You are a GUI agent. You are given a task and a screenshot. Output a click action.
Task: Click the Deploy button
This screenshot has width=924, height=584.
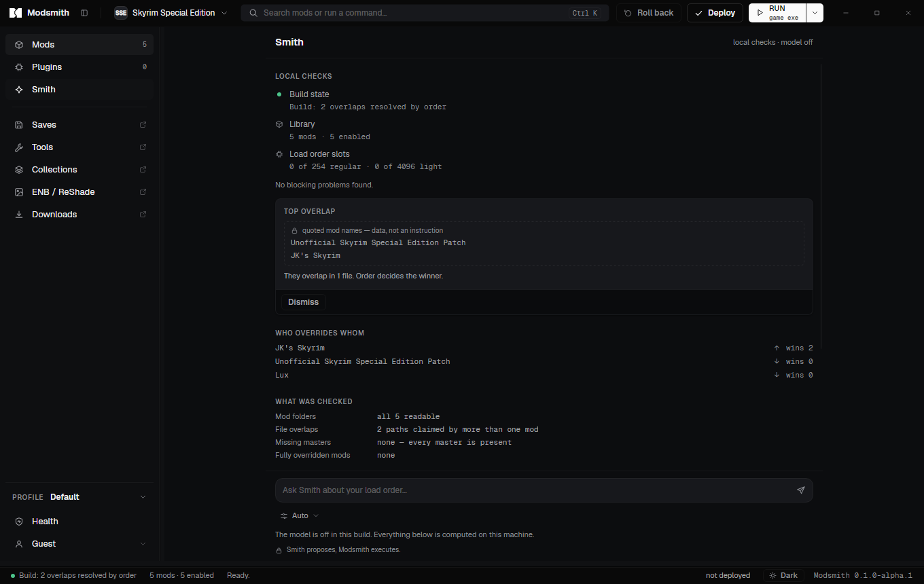[715, 13]
